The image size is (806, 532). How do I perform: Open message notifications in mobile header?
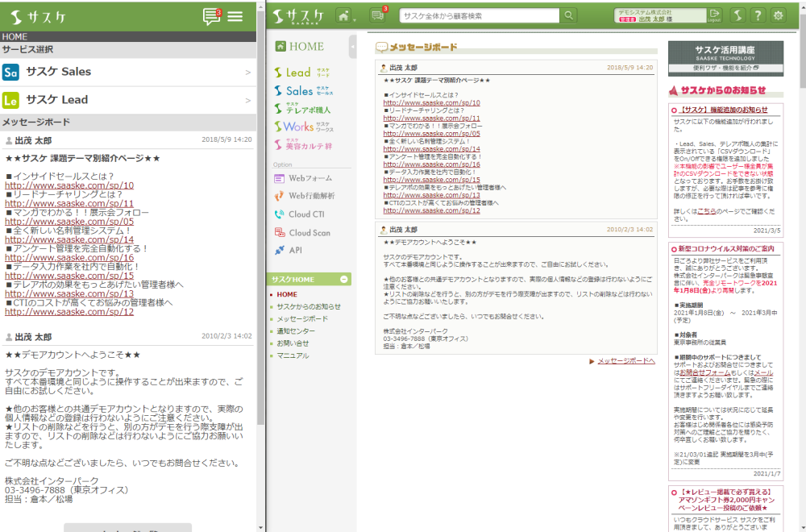pos(211,16)
